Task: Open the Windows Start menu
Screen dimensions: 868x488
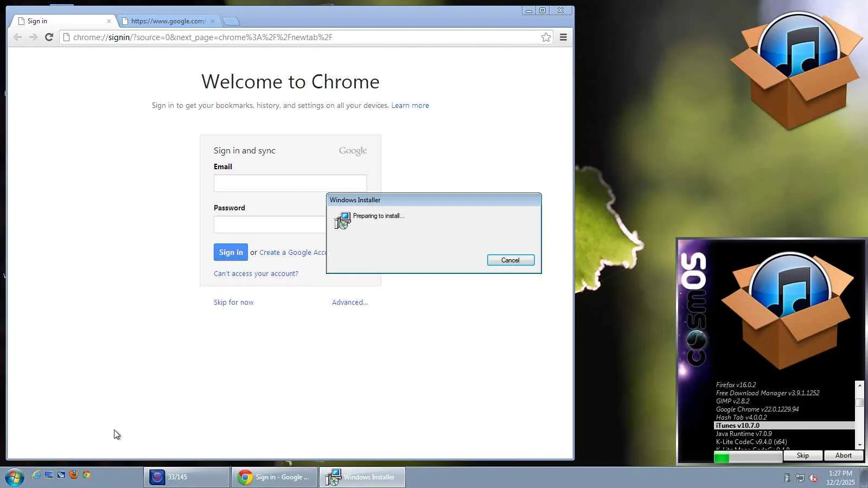Action: click(x=14, y=477)
